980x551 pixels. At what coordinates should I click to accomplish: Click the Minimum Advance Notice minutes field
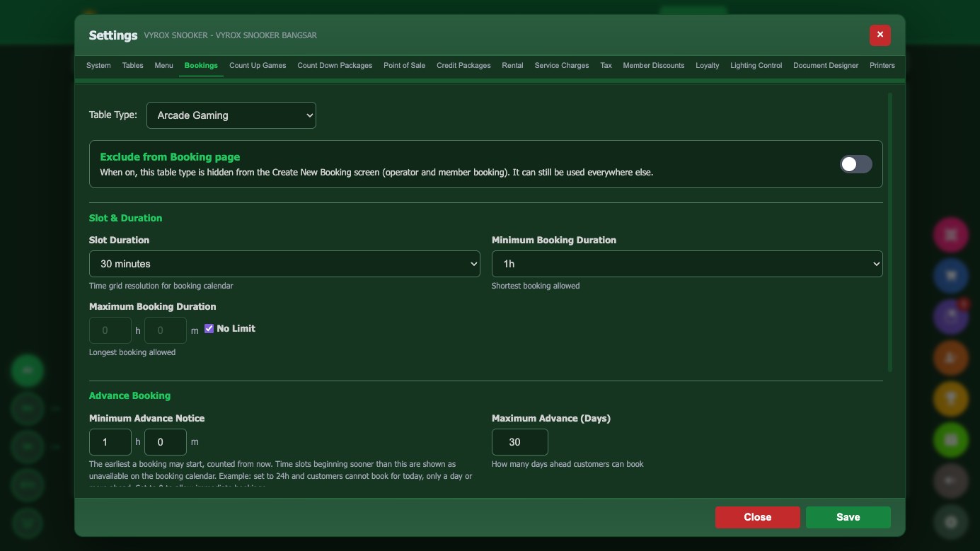point(166,442)
